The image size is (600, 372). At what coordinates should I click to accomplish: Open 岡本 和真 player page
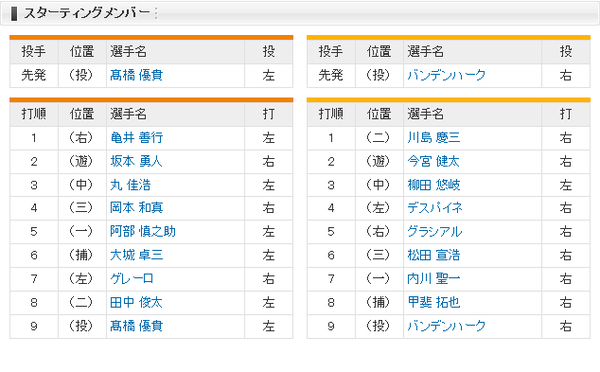(x=136, y=208)
